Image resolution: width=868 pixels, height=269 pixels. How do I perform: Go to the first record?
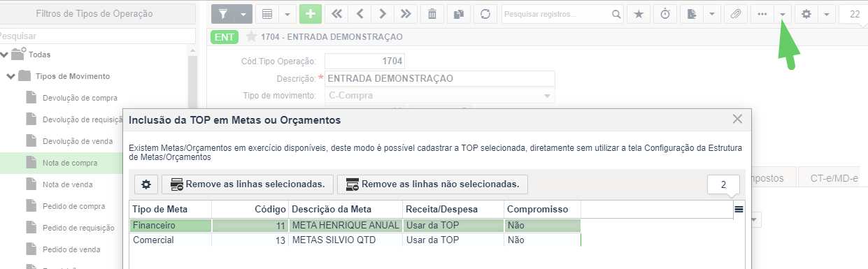pos(337,13)
